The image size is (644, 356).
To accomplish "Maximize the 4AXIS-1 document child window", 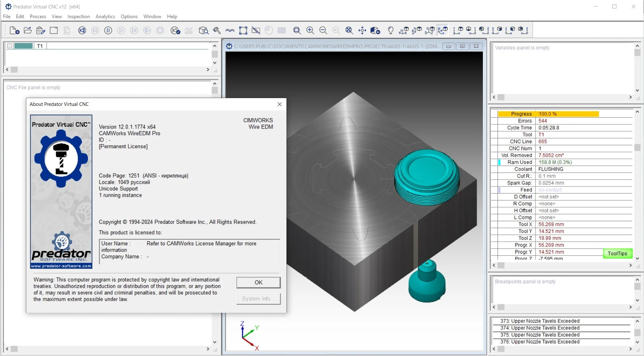I will coord(462,46).
